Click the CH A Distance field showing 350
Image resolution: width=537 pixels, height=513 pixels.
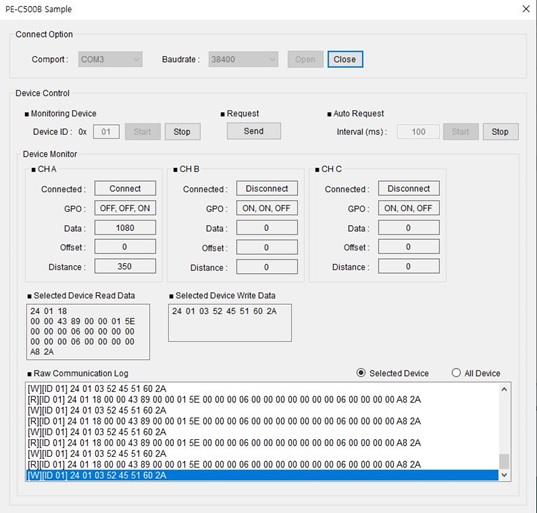[125, 266]
